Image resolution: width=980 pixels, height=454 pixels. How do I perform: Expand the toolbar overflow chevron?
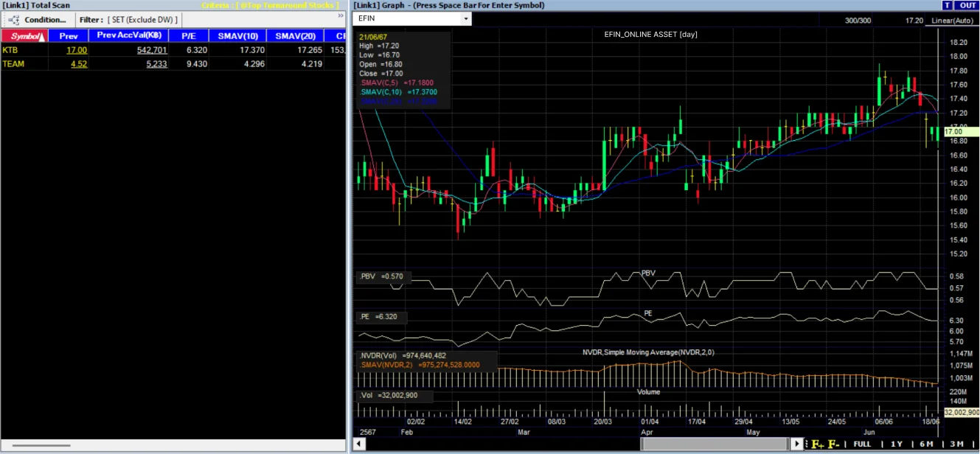[x=340, y=15]
